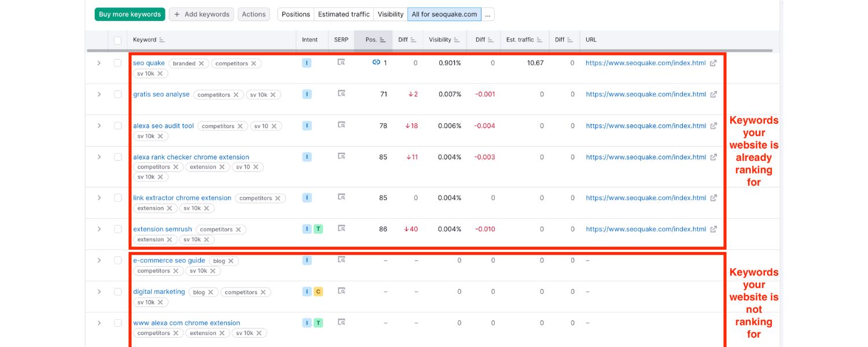This screenshot has width=868, height=347.
Task: Remove branded tag from seo quake keyword
Action: tap(201, 64)
